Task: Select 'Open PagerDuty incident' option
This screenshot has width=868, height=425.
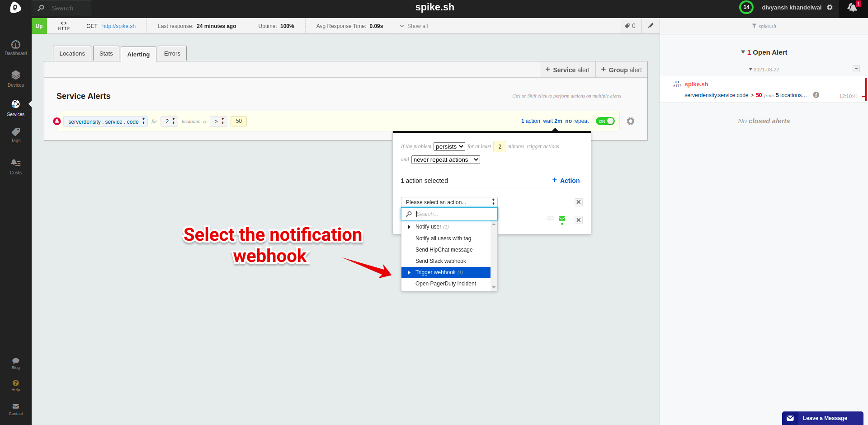Action: point(446,284)
